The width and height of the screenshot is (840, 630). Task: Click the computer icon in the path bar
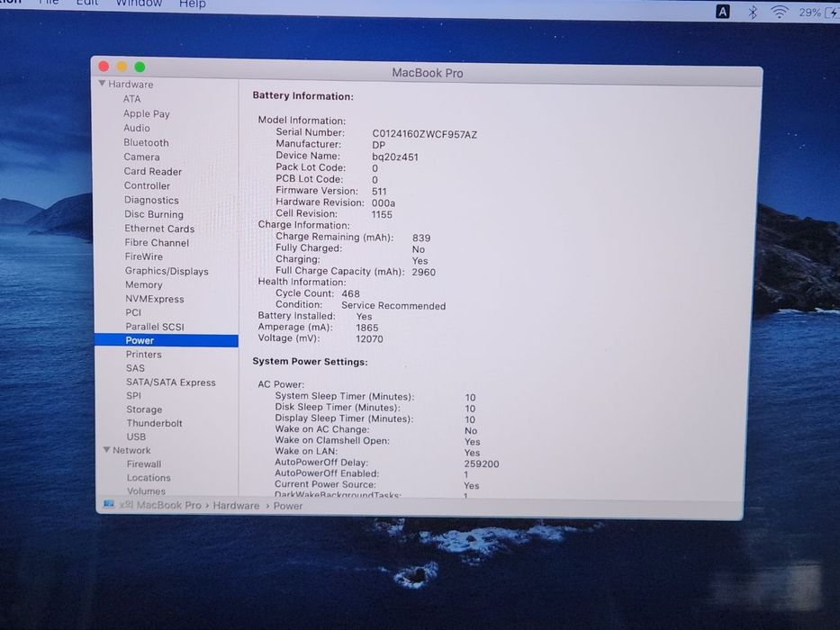tap(109, 504)
